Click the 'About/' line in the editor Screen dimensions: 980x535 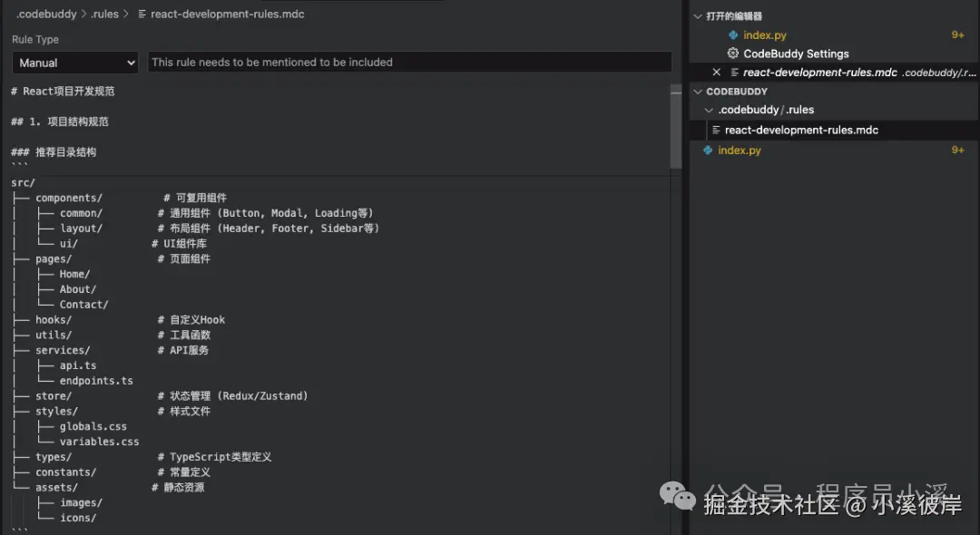[77, 289]
